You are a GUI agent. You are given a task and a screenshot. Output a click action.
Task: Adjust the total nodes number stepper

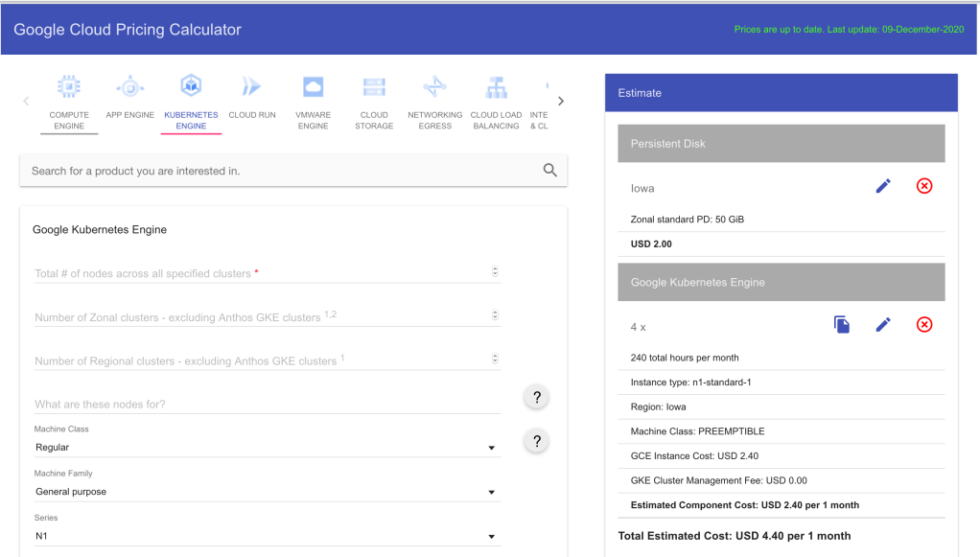(x=495, y=272)
